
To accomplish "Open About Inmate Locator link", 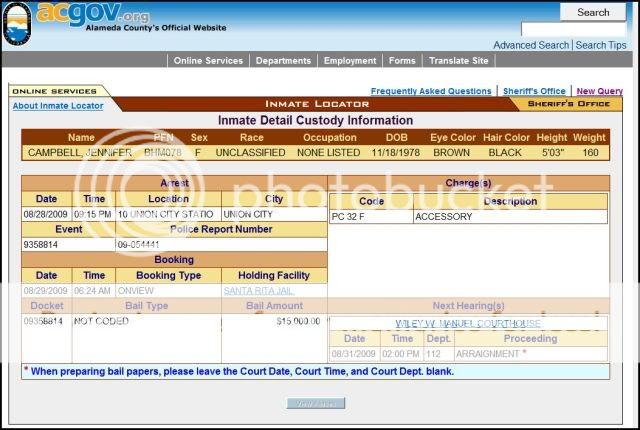I will click(57, 106).
